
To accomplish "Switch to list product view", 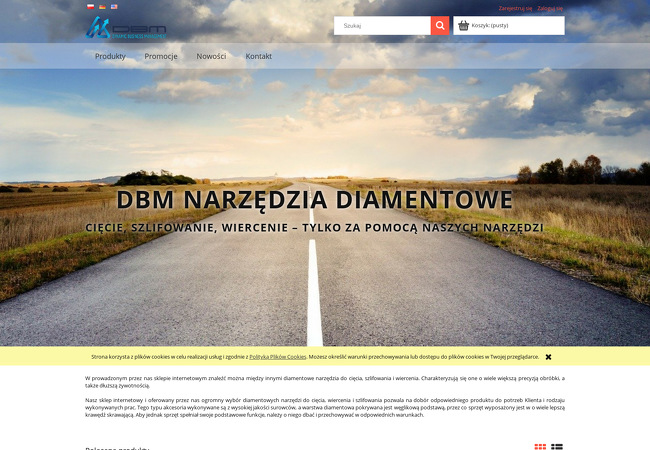I will [557, 447].
